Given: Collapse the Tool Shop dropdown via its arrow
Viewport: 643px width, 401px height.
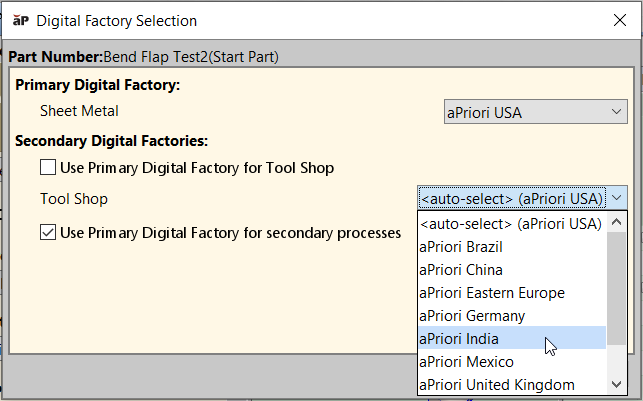Looking at the screenshot, I should [x=616, y=198].
